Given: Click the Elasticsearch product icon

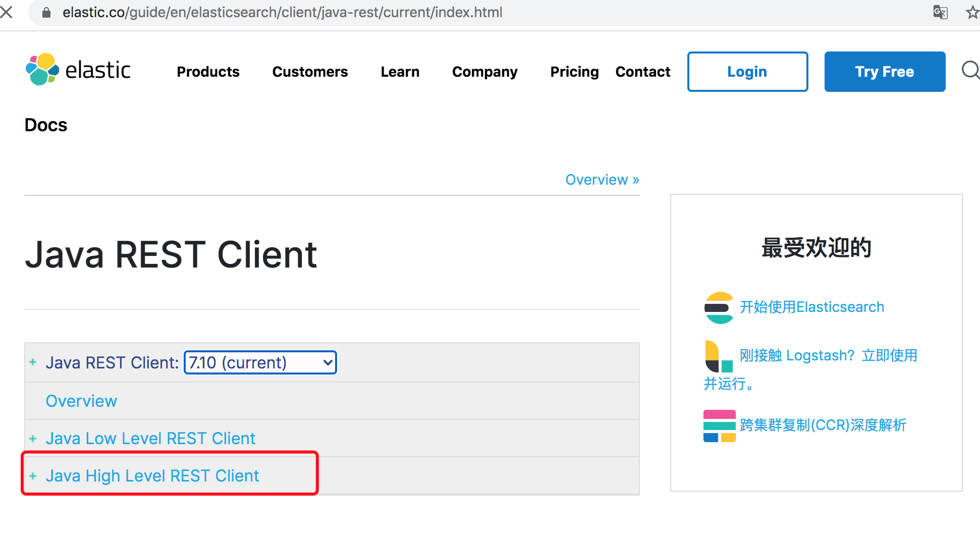Looking at the screenshot, I should click(719, 307).
